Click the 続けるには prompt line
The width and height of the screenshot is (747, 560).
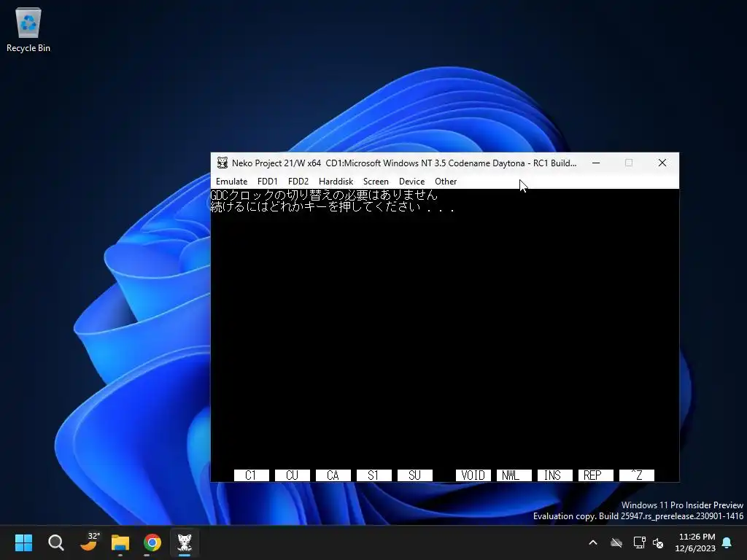tap(333, 206)
